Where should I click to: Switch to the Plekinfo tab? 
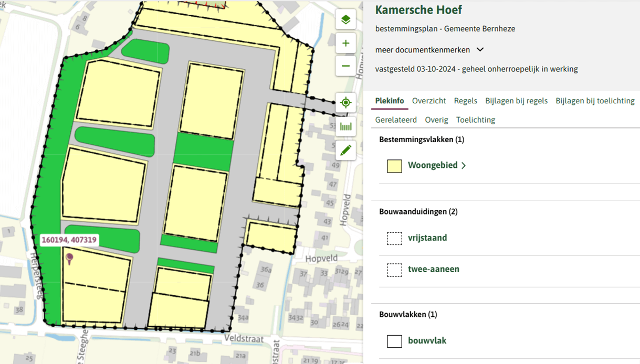tap(390, 101)
